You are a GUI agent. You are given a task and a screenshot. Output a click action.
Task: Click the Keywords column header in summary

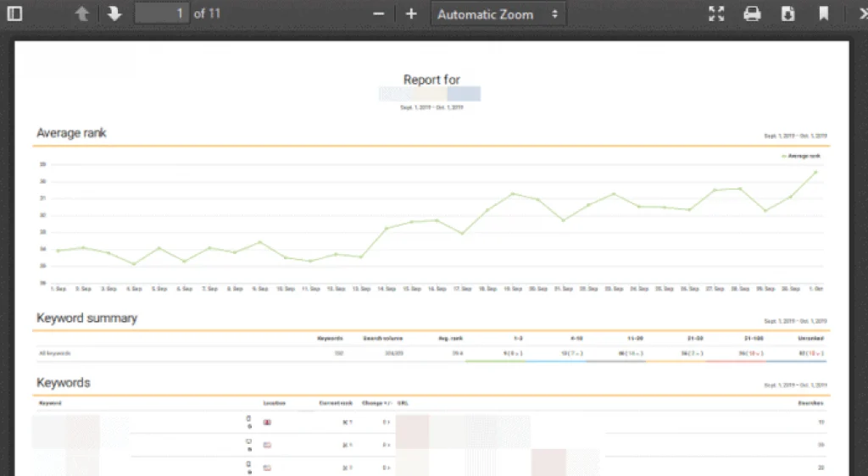(x=330, y=338)
